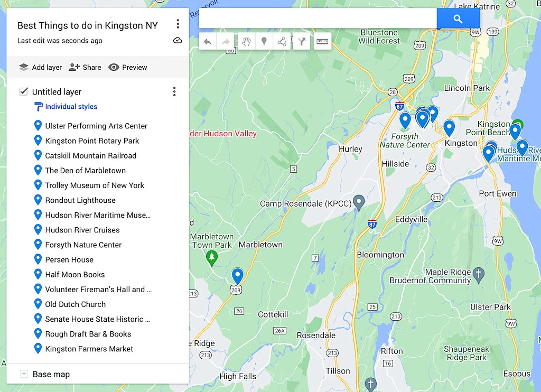Screen dimensions: 541x392
Task: Select Half Moon Books in list
Action: (75, 274)
